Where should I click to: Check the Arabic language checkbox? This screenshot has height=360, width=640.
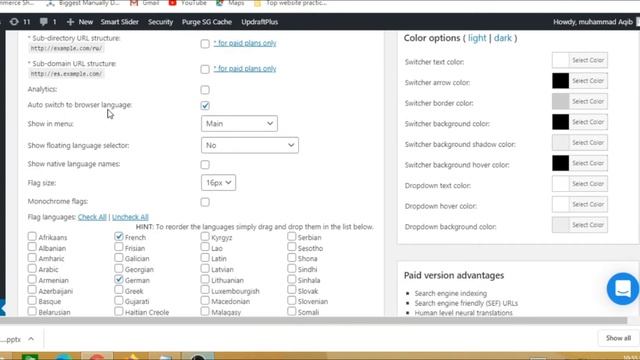32,268
